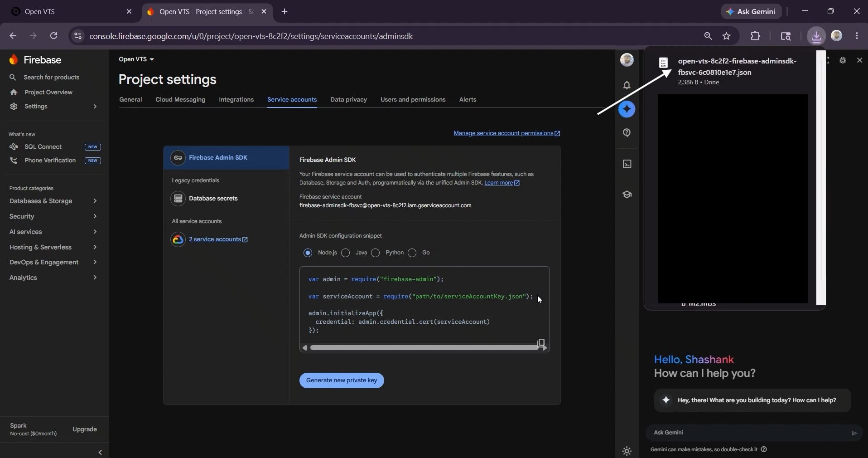Viewport: 868px width, 458px height.
Task: Open the learning graduation cap icon
Action: (627, 195)
